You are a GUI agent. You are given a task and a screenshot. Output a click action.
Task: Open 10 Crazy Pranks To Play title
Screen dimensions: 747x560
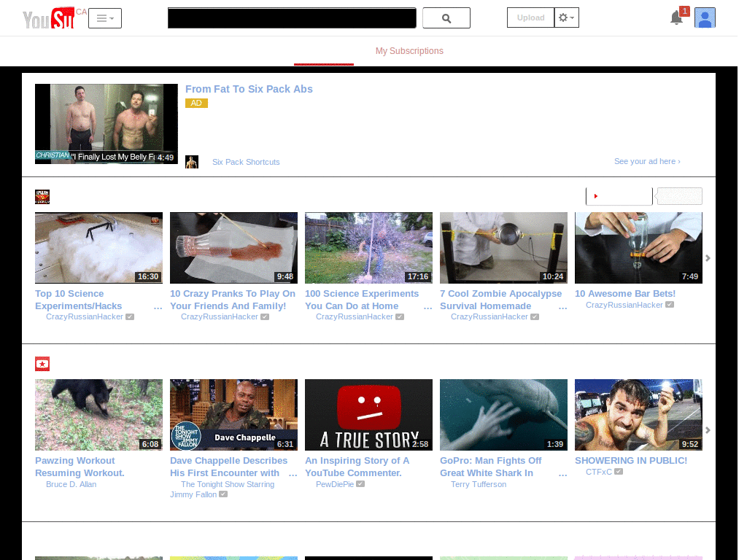[x=233, y=300]
